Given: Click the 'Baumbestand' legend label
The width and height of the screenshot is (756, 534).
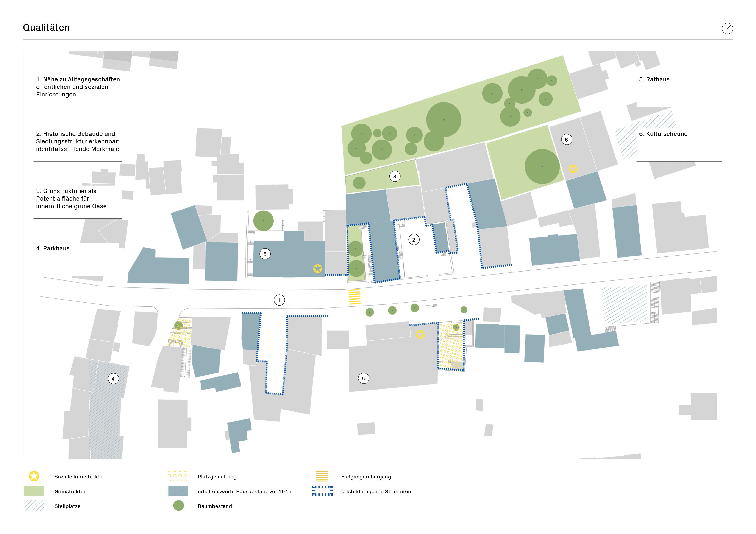Looking at the screenshot, I should 215,506.
